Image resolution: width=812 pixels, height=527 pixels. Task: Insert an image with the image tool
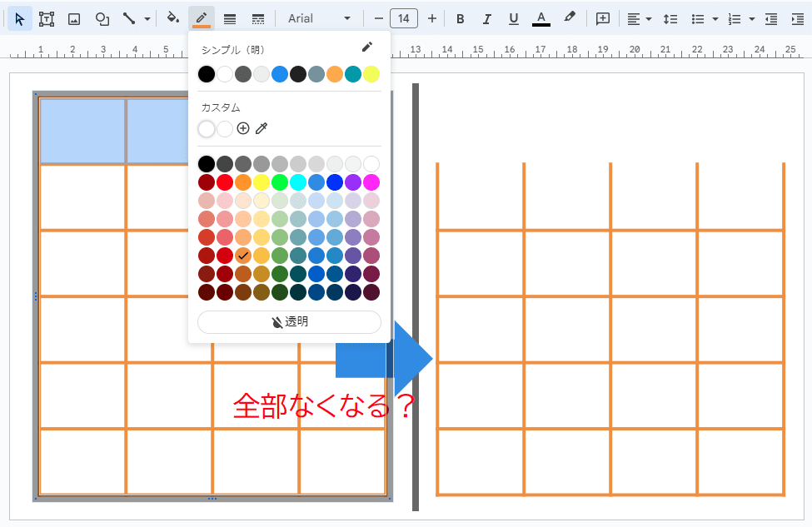coord(74,19)
